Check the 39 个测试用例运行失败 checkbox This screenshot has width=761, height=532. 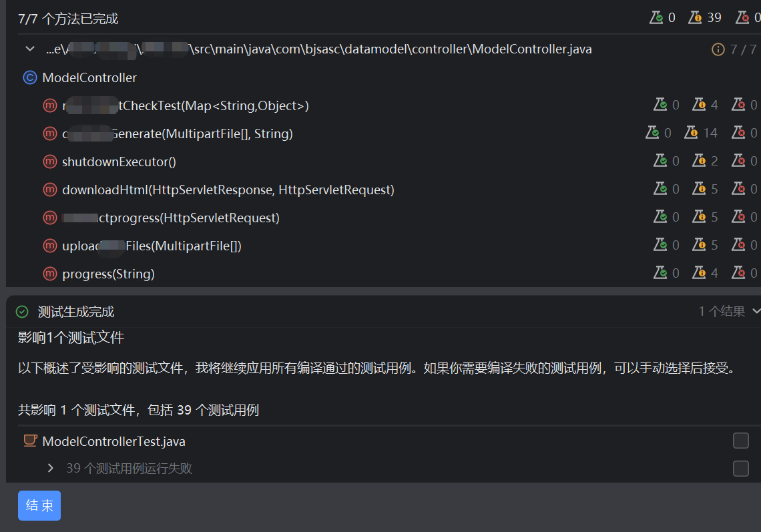point(740,468)
